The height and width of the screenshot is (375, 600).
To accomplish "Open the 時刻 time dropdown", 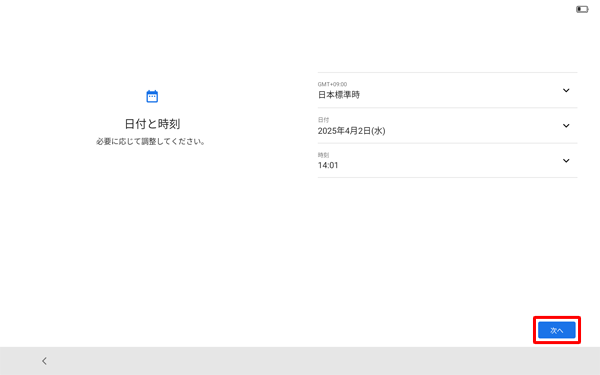I will tap(447, 161).
